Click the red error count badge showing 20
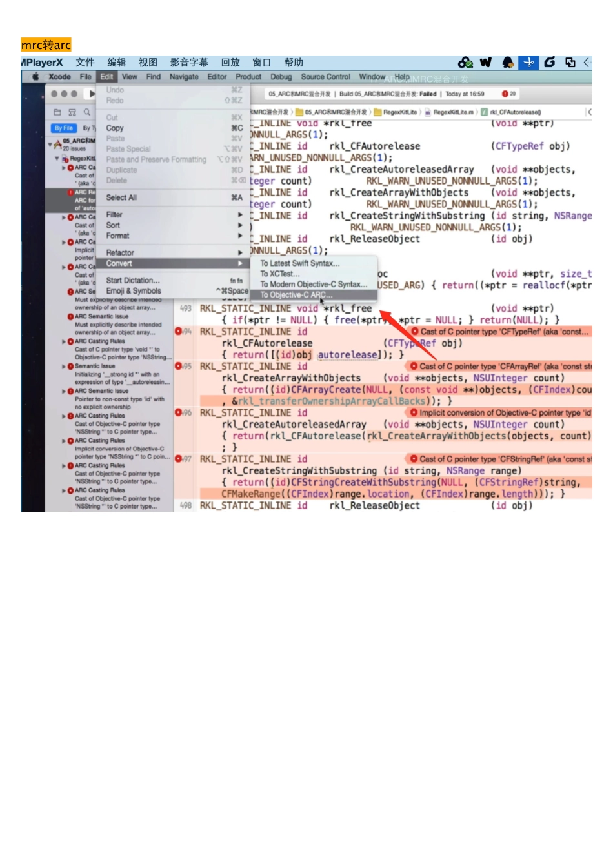The width and height of the screenshot is (613, 868). pyautogui.click(x=508, y=94)
